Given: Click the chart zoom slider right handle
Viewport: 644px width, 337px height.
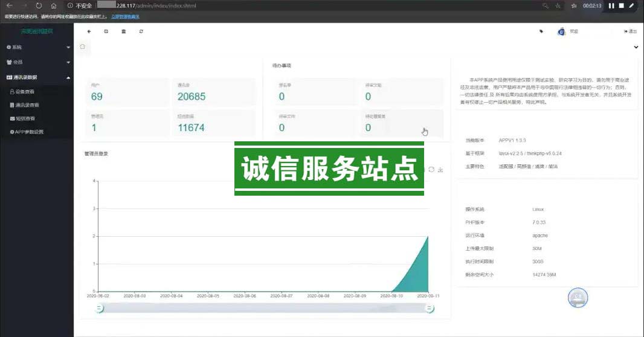Looking at the screenshot, I should point(430,309).
